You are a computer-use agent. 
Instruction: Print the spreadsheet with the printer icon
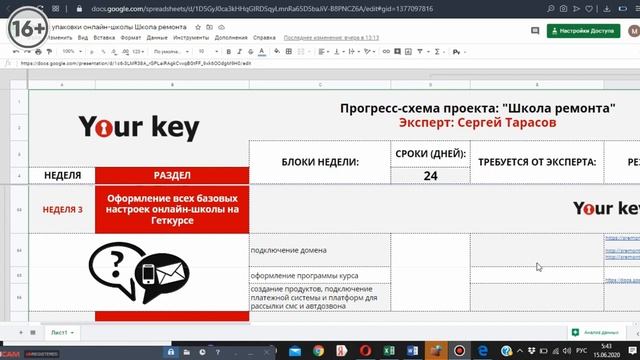point(38,52)
